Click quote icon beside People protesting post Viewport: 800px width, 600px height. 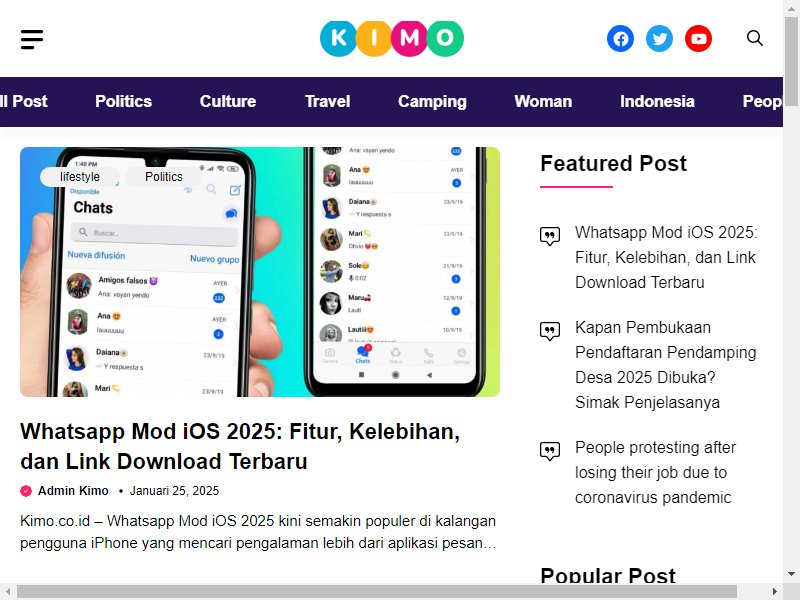click(549, 452)
